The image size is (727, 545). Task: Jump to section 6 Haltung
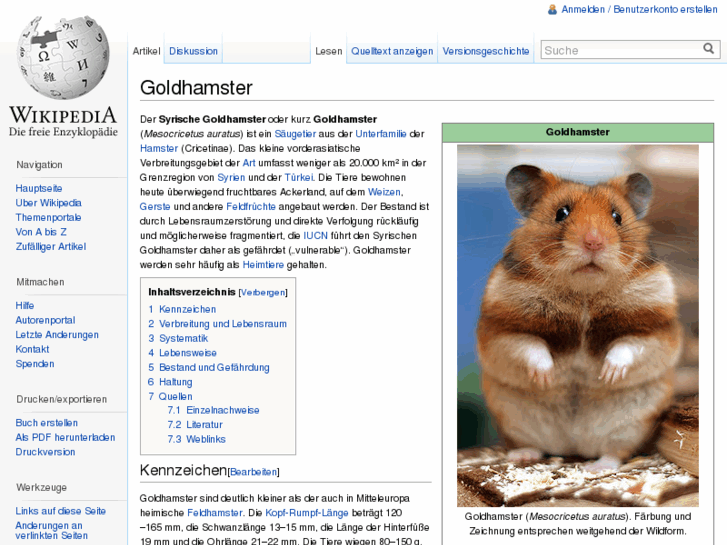pyautogui.click(x=170, y=382)
